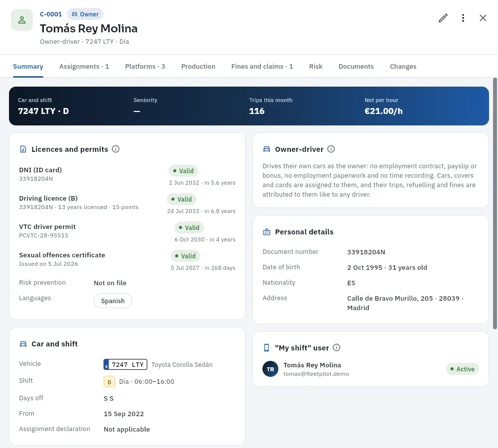
Task: Click the Owner badge in the header
Action: (x=85, y=14)
